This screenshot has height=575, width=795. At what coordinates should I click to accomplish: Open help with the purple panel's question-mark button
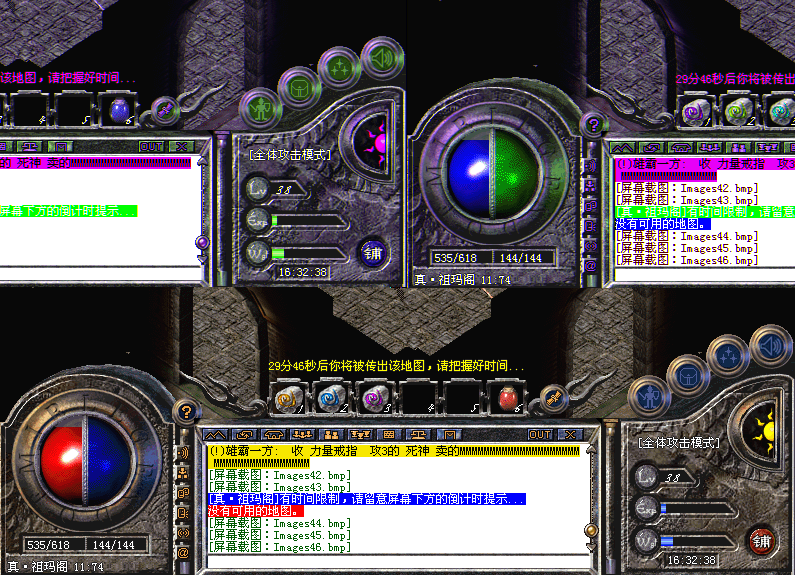coord(594,124)
